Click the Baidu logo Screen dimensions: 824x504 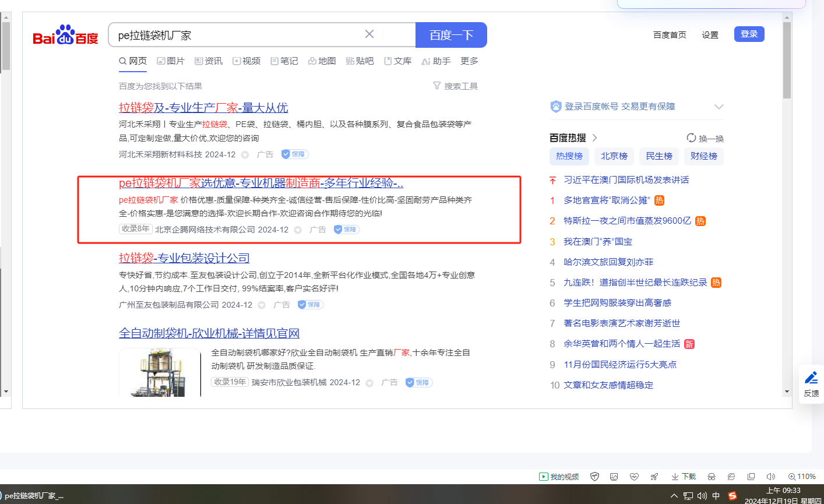tap(65, 36)
